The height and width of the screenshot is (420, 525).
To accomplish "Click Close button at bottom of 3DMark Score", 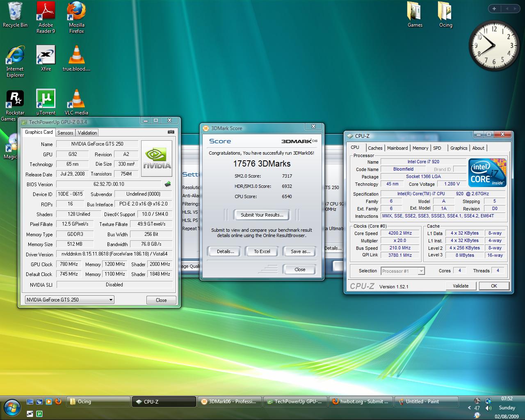I will coord(300,269).
